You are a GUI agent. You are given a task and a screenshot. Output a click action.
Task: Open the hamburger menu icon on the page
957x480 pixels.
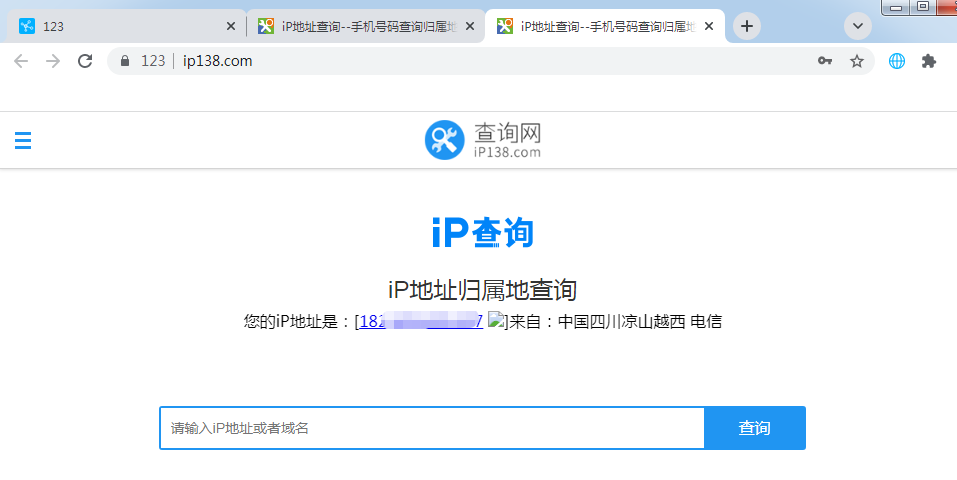pos(23,140)
